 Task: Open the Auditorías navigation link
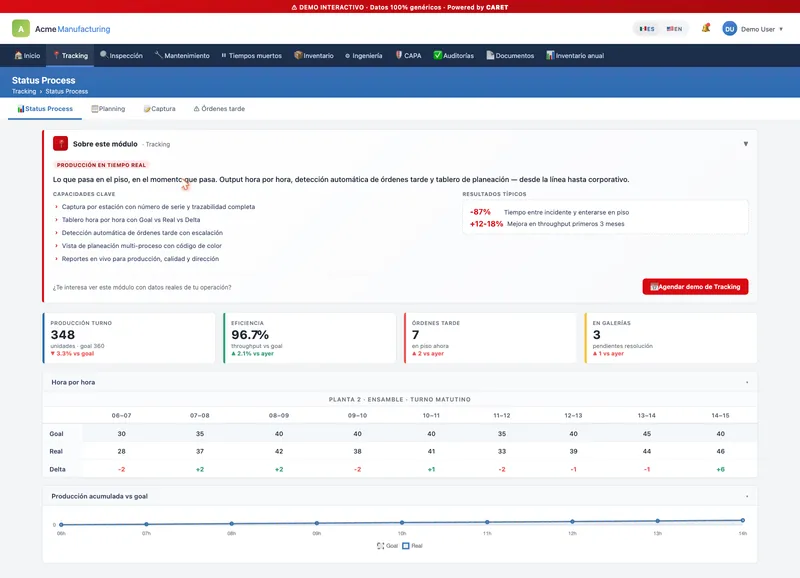[454, 56]
